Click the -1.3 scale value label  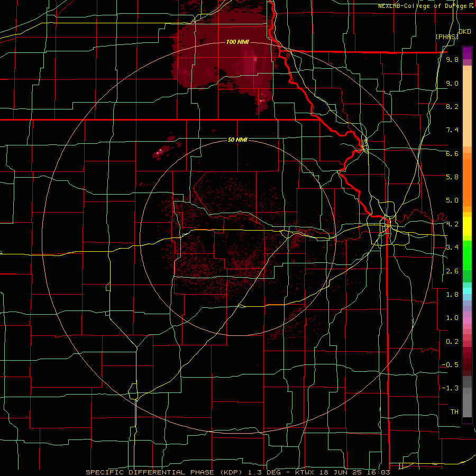(450, 388)
